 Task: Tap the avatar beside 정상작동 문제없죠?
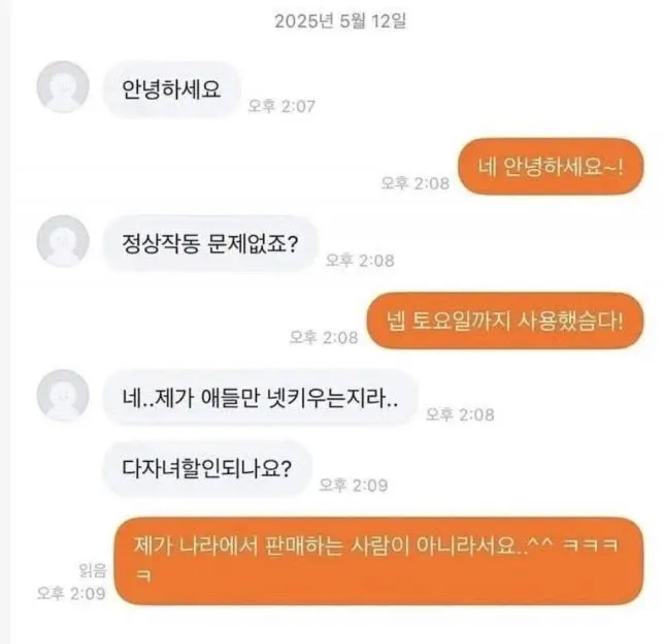point(63,241)
